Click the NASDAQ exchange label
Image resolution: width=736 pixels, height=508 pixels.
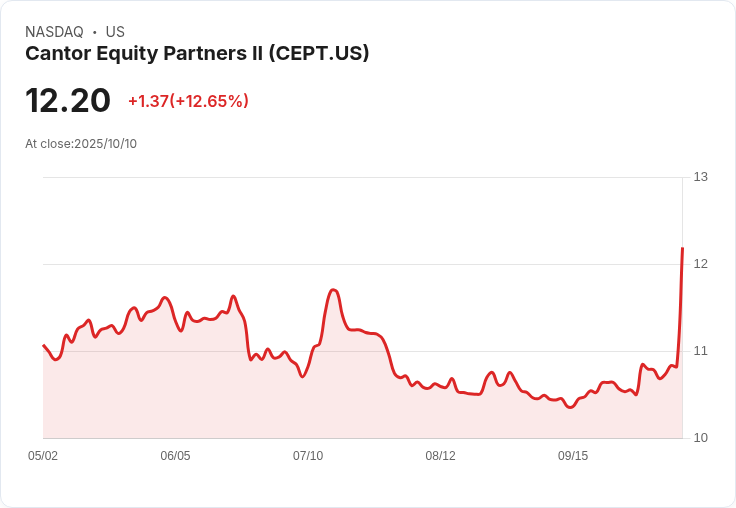[54, 32]
